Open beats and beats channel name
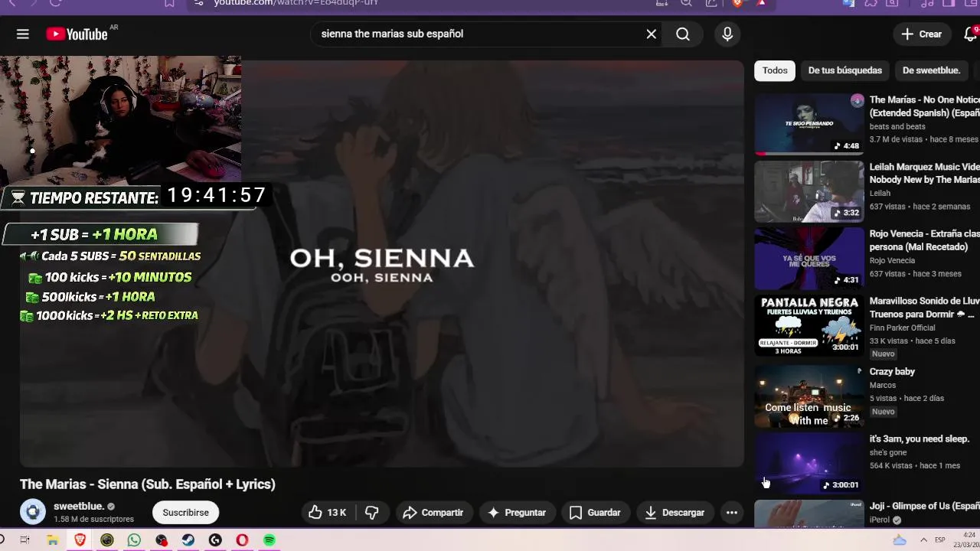Screen dimensions: 980x551 tap(897, 126)
